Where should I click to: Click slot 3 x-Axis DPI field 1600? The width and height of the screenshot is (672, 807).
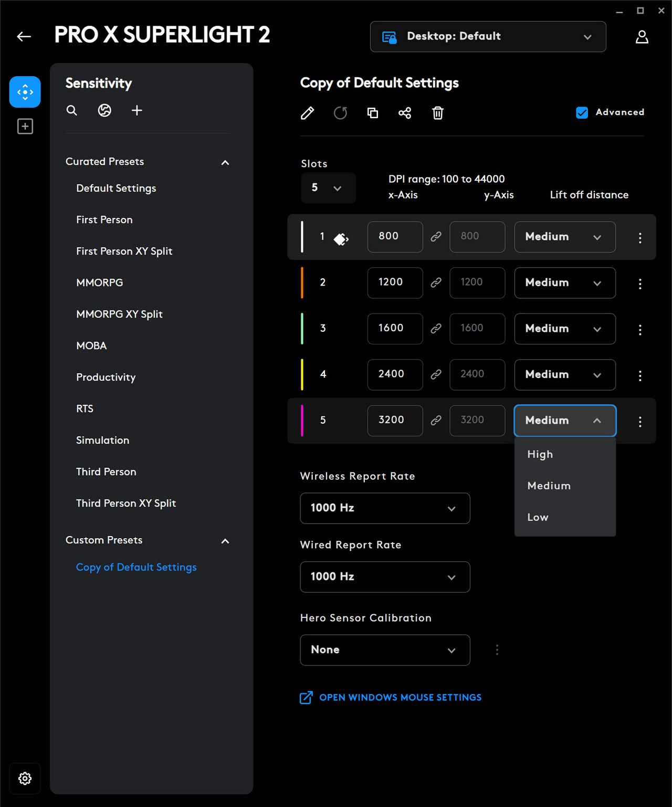[x=395, y=329]
